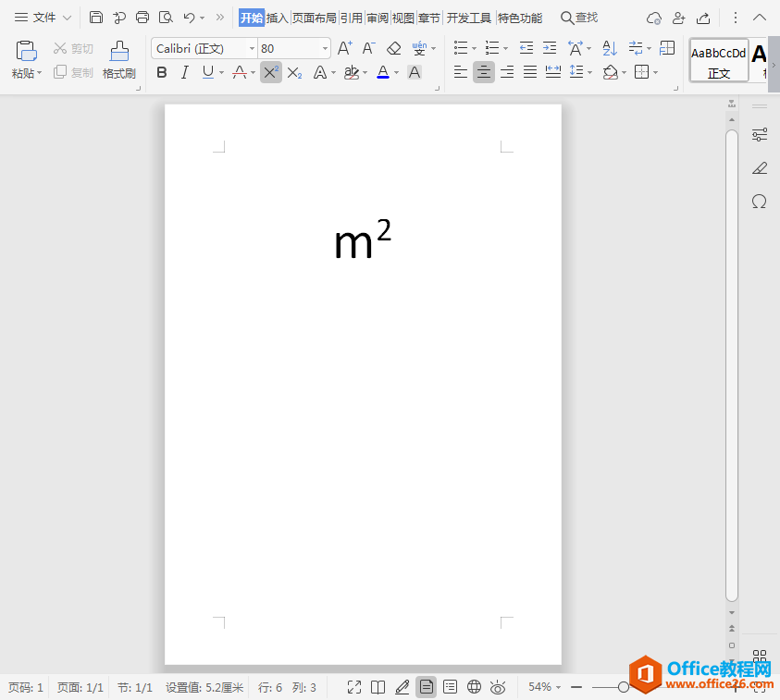Collapse the ribbon with chevron

759,18
